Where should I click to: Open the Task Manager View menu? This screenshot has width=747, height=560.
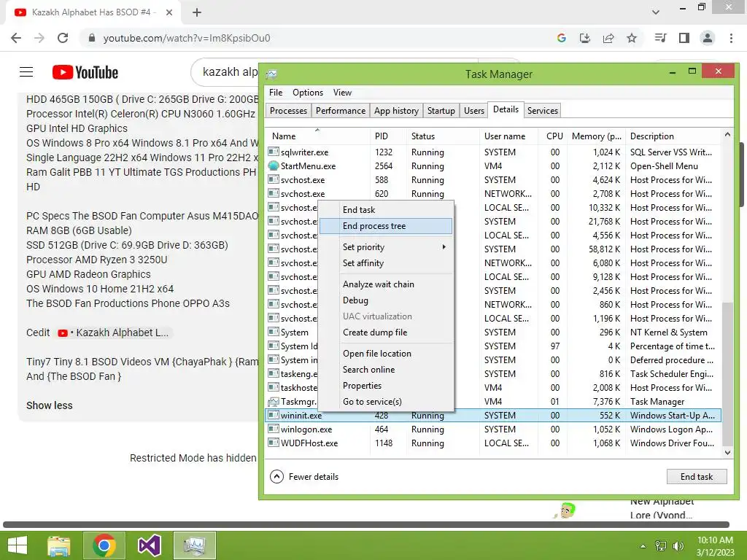[342, 93]
